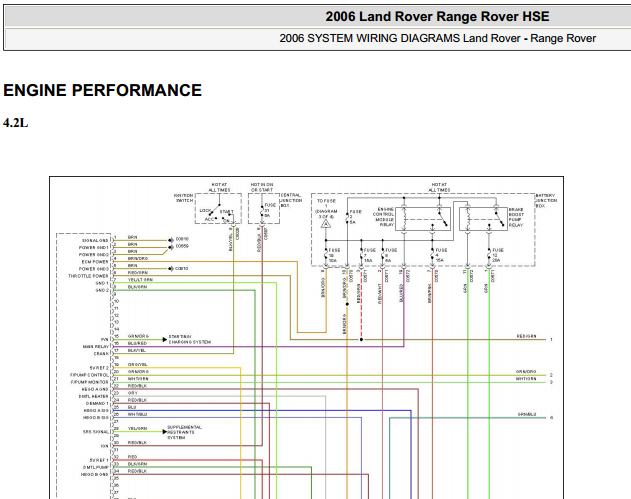Click the 'CRANK' pin label
Image resolution: width=631 pixels, height=499 pixels.
pos(101,354)
